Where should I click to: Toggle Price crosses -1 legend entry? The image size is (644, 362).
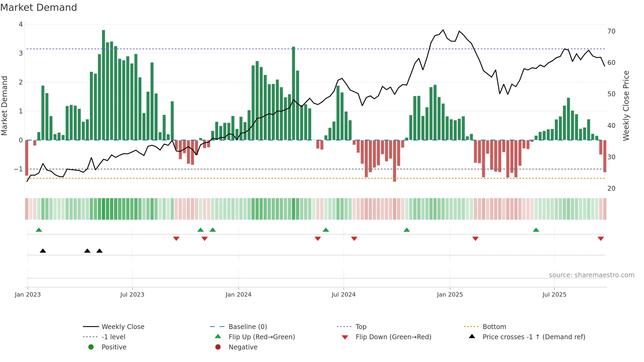click(x=527, y=337)
